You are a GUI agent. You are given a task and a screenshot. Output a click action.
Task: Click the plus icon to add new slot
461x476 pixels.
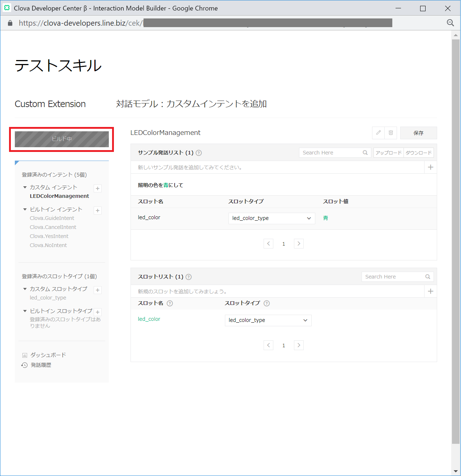[430, 291]
